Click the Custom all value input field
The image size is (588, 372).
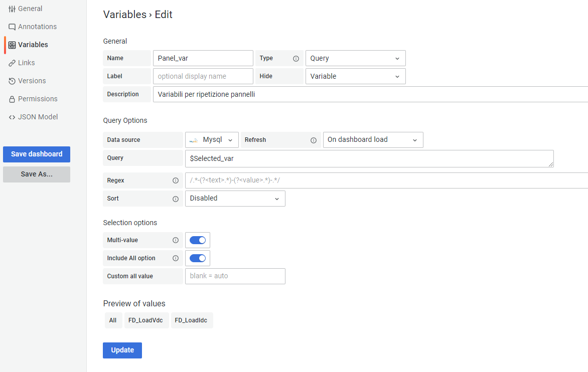(x=235, y=276)
